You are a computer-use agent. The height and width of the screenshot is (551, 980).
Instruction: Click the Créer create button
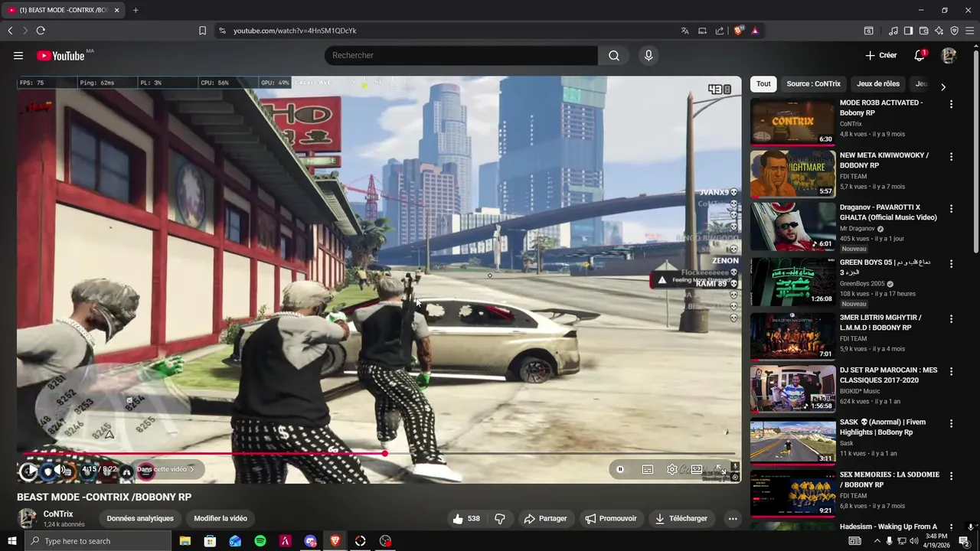880,55
